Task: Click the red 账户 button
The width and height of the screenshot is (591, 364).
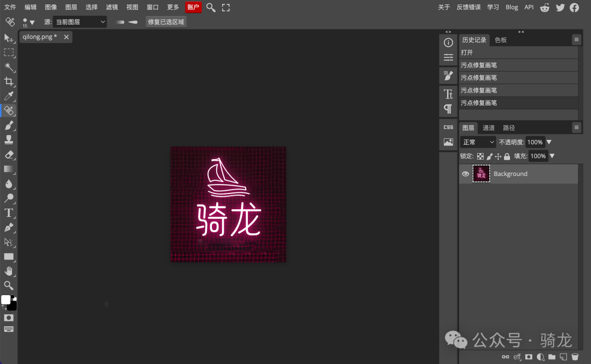Action: pos(193,7)
